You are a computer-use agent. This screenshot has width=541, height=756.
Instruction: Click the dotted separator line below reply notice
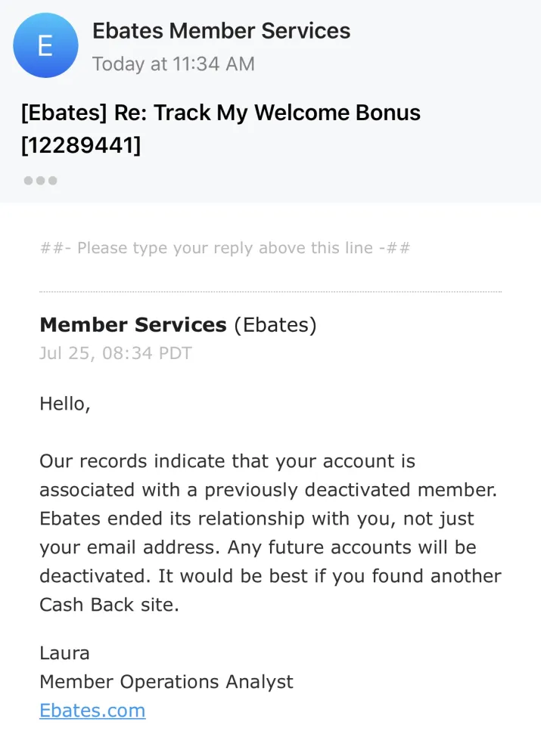coord(270,291)
